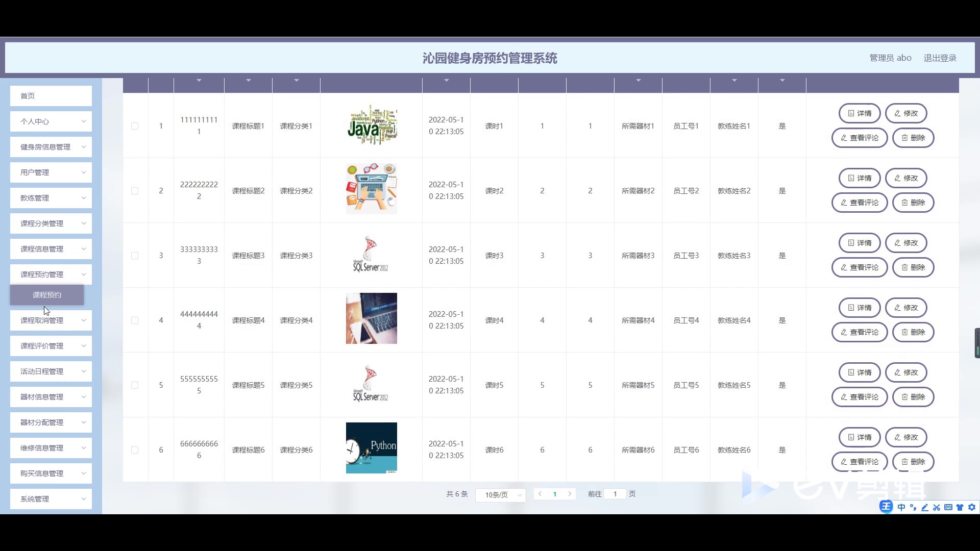Select the 课程预约 submenu item
The width and height of the screenshot is (980, 551).
47,295
